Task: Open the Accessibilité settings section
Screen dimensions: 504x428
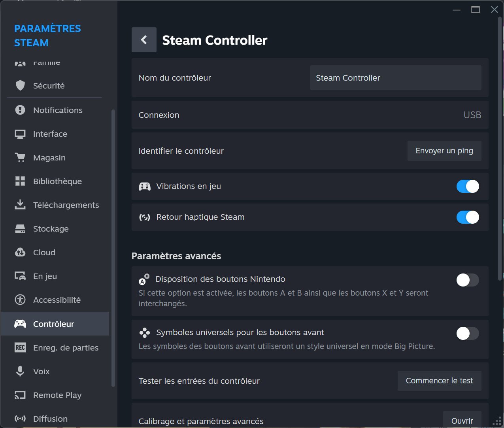Action: 55,300
